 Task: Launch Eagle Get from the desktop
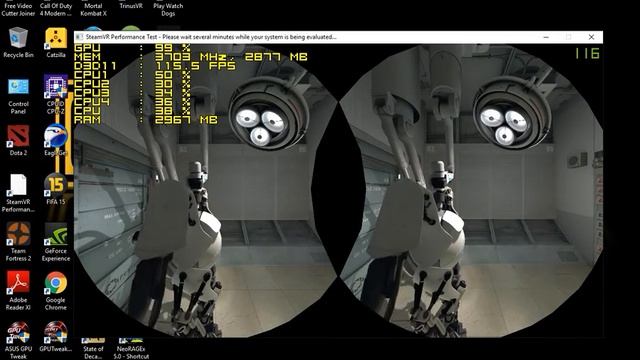56,140
